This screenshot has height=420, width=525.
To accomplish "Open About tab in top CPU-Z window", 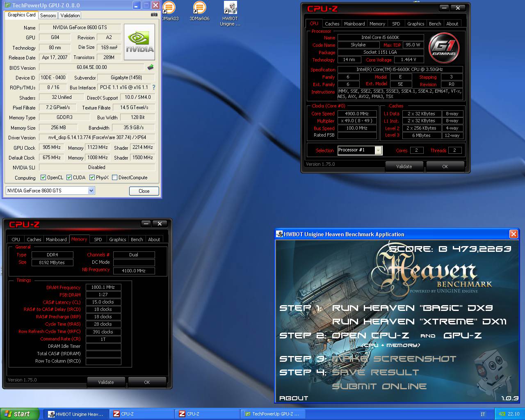I will (452, 24).
